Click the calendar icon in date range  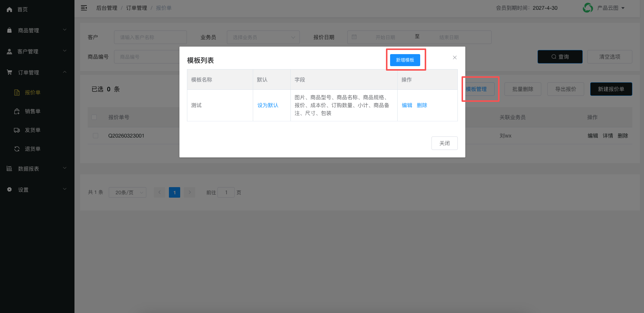[x=354, y=37]
